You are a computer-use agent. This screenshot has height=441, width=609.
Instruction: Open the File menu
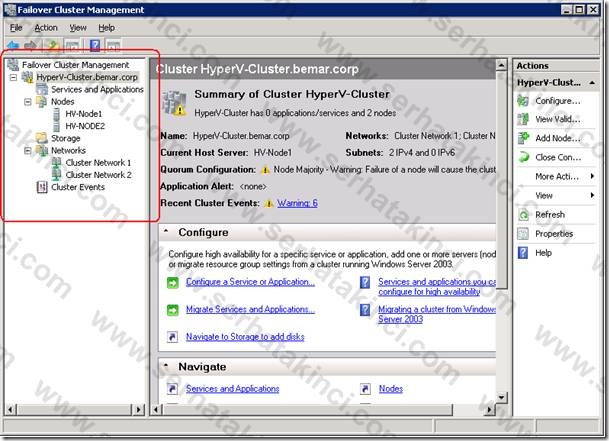click(16, 28)
